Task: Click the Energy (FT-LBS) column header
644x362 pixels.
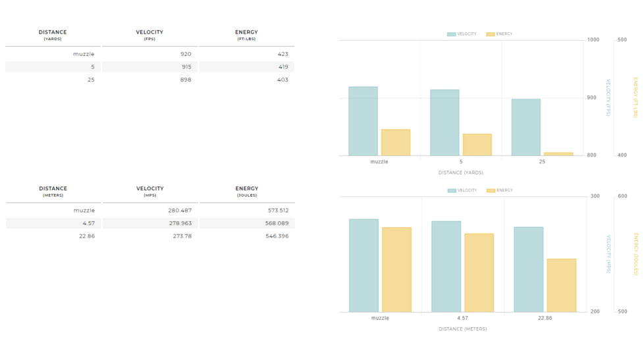Action: (246, 35)
